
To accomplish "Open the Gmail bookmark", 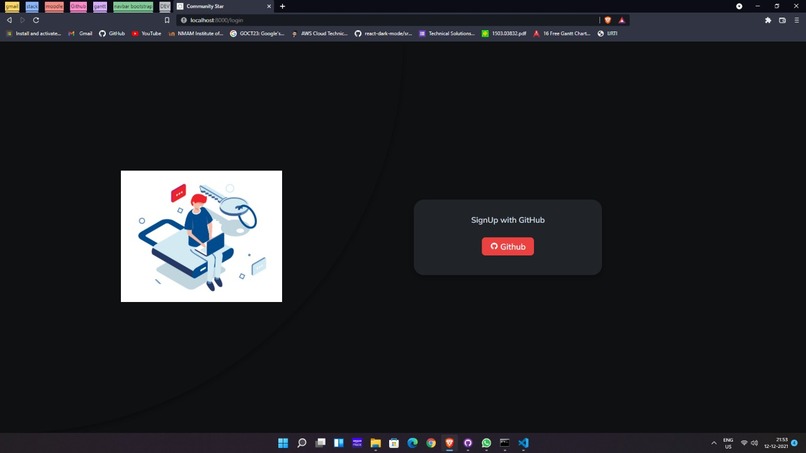I will (x=80, y=33).
